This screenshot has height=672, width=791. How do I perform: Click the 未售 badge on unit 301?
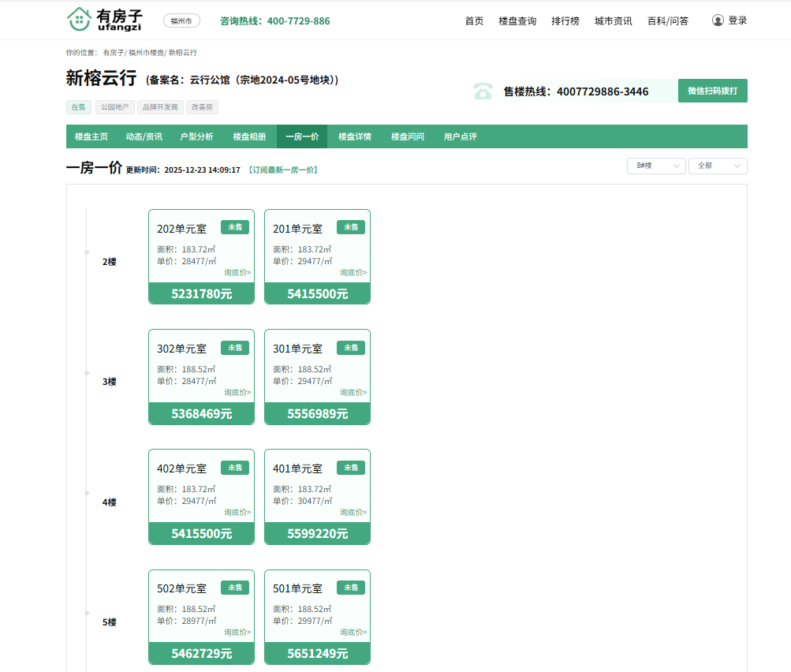coord(351,347)
